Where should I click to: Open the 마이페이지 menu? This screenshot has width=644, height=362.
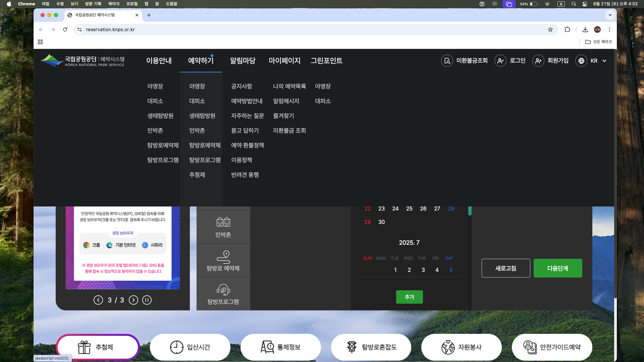pyautogui.click(x=284, y=61)
